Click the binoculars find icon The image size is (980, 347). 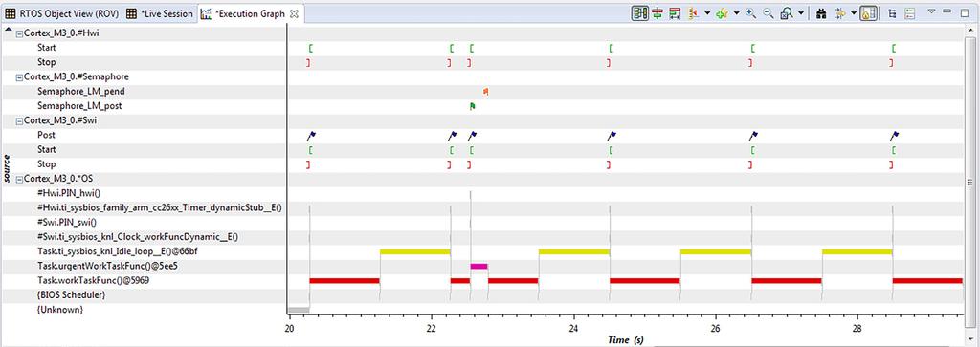[x=822, y=13]
